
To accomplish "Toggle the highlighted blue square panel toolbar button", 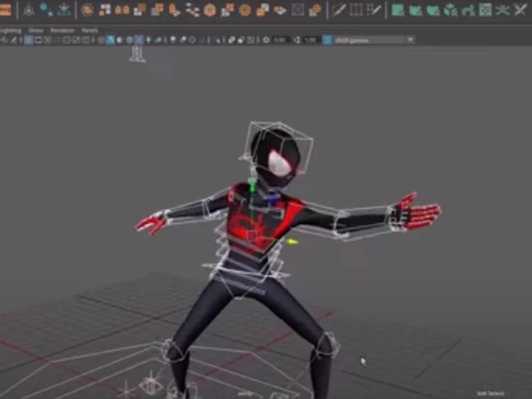I will coord(29,40).
